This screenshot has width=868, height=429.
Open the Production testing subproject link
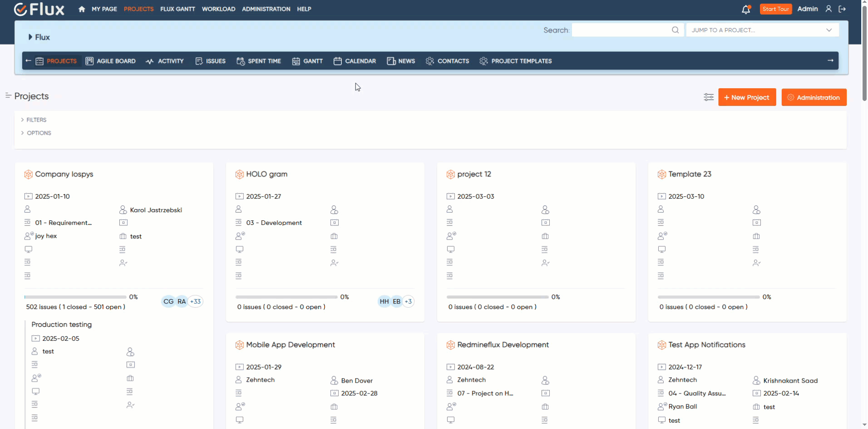[62, 324]
